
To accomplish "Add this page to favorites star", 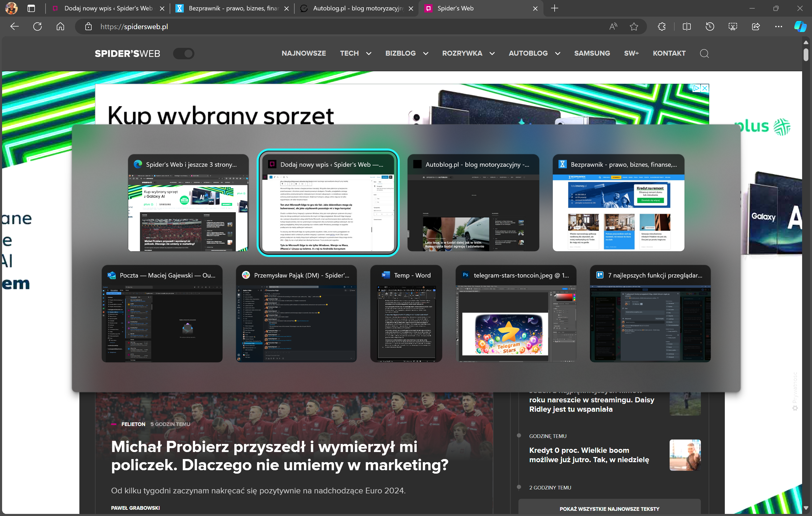I will [x=634, y=27].
